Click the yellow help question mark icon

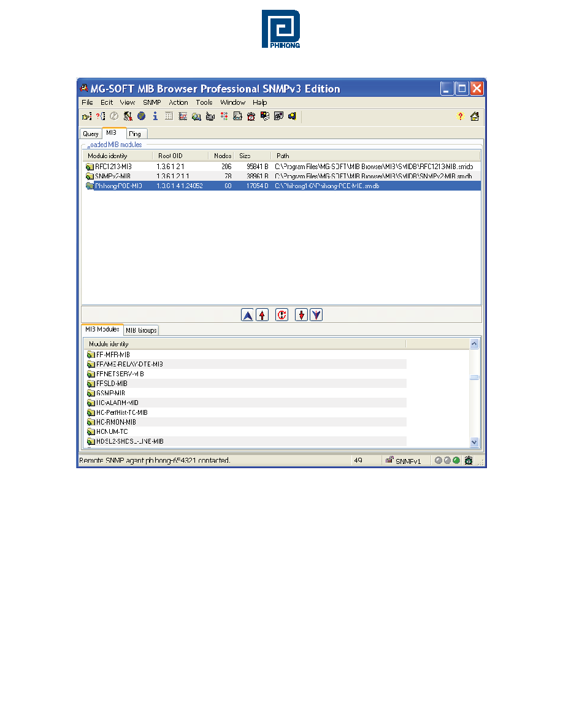tap(461, 116)
